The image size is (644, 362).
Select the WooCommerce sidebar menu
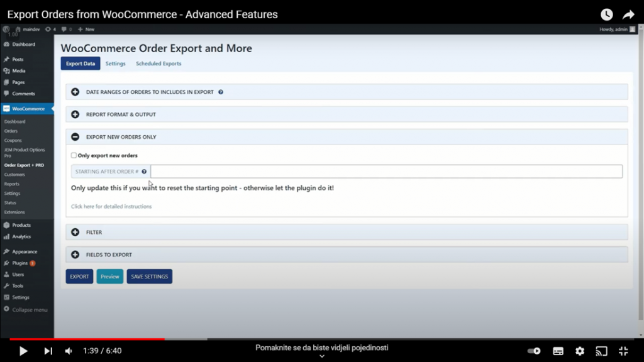(27, 109)
